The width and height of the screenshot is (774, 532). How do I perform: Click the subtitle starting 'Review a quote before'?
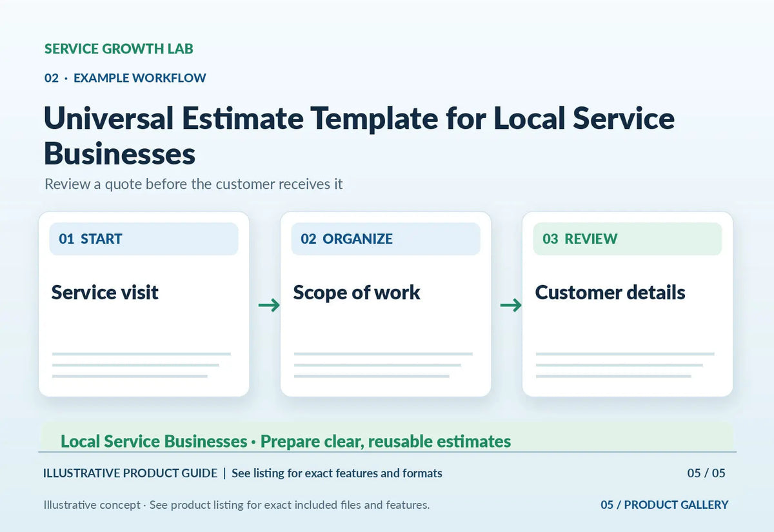pyautogui.click(x=193, y=184)
